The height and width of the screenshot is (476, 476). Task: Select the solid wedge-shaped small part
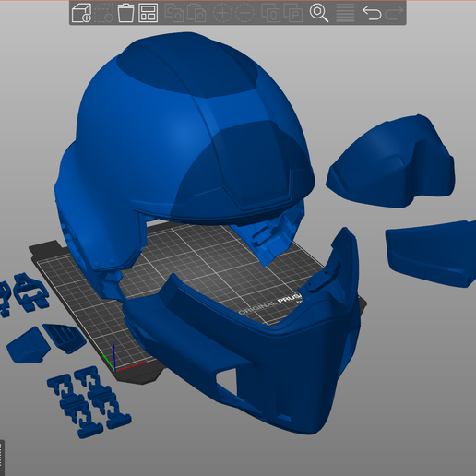(x=29, y=345)
